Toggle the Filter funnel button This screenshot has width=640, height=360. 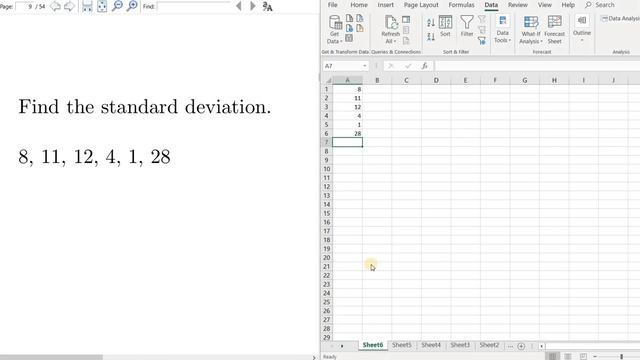pos(467,26)
